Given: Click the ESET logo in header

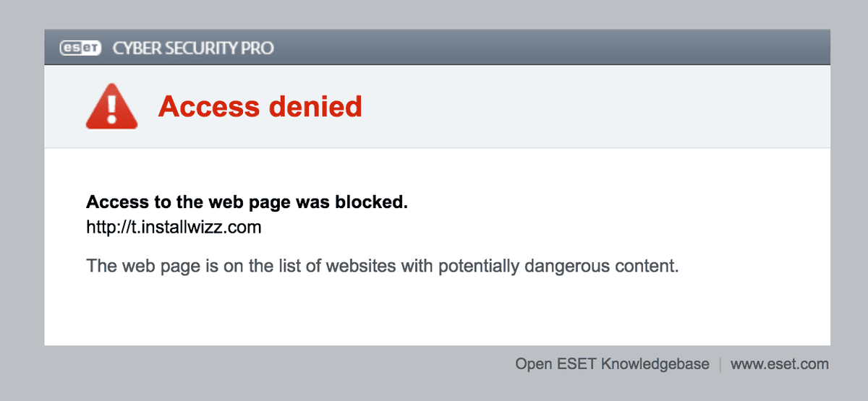Looking at the screenshot, I should tap(82, 48).
